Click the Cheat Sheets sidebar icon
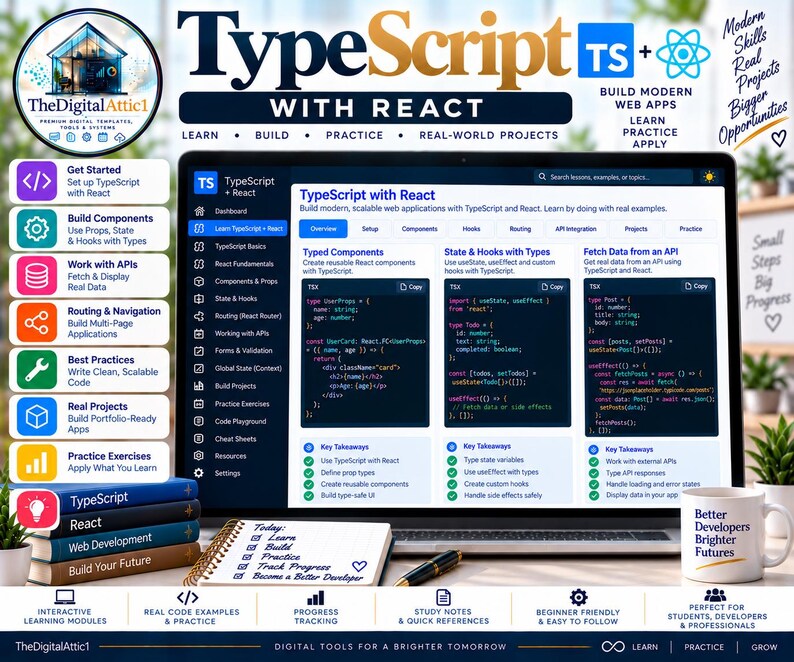Screen dimensions: 794x662 [199, 439]
